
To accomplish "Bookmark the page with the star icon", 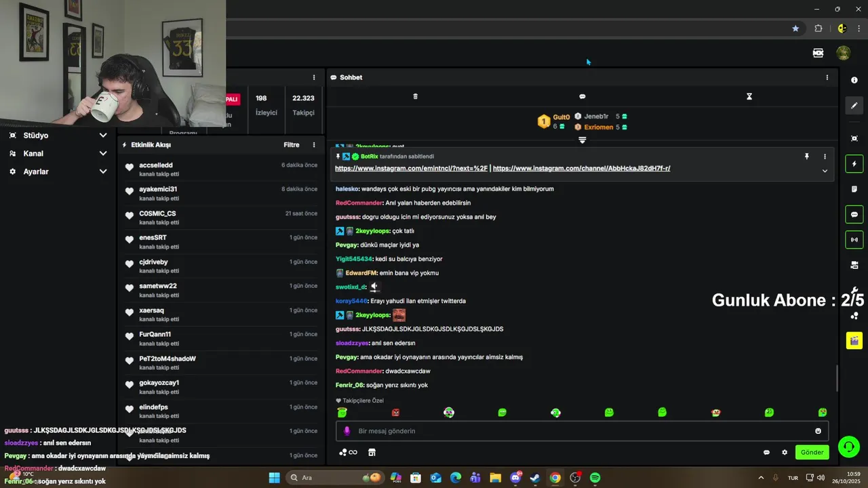I will click(795, 28).
